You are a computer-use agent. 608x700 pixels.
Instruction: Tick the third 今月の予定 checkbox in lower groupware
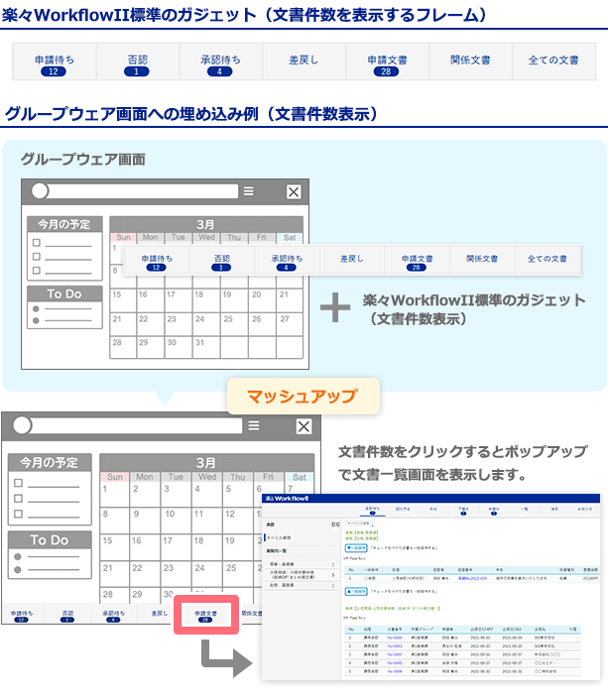click(x=18, y=514)
